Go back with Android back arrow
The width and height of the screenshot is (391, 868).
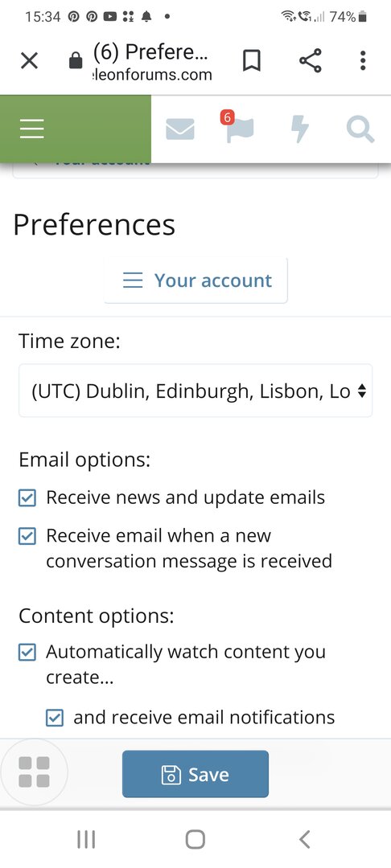click(305, 839)
